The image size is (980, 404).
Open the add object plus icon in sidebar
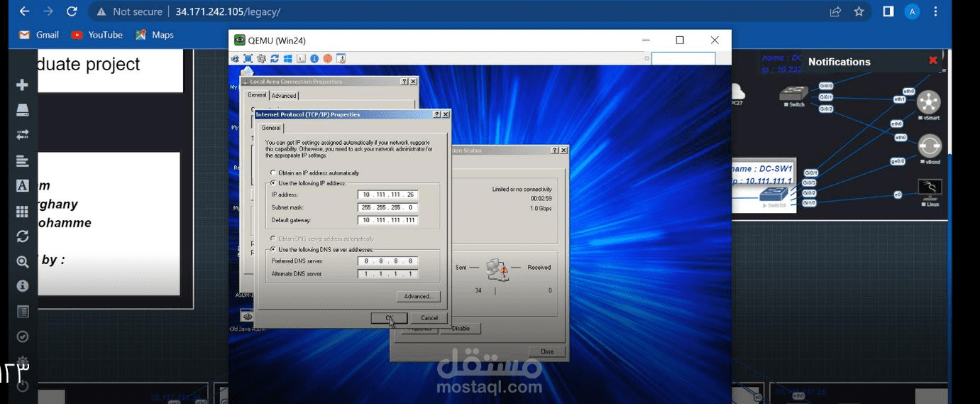tap(22, 84)
